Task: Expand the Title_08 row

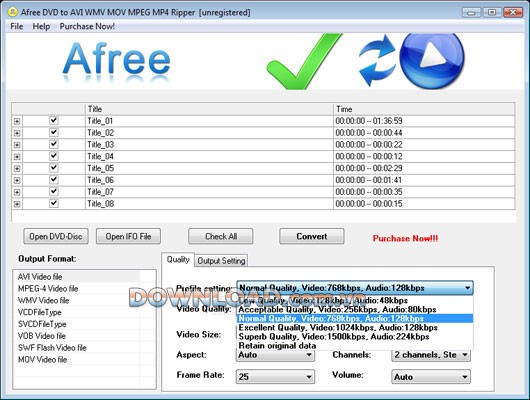Action: 17,204
